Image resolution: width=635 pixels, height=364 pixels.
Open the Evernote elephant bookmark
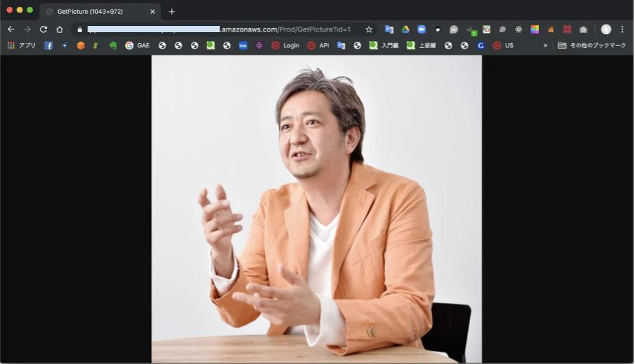[113, 45]
